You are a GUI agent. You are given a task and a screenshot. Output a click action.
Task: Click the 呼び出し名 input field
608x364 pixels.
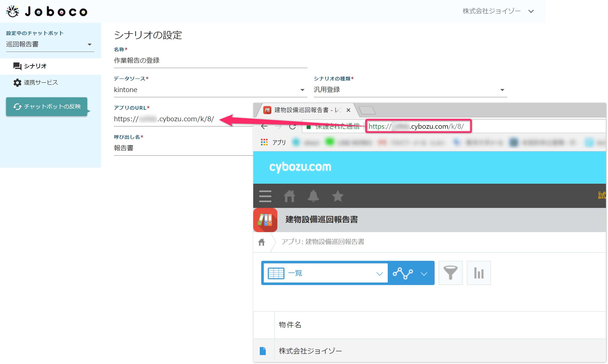[x=183, y=148]
